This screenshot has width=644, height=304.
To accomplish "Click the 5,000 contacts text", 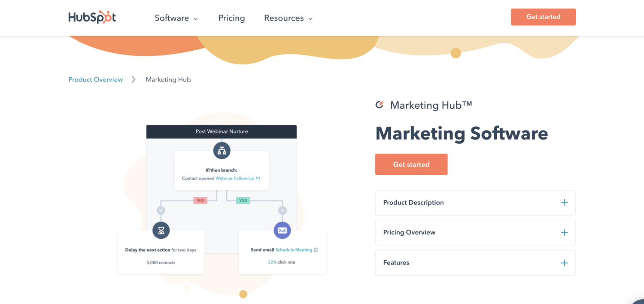I will point(161,262).
